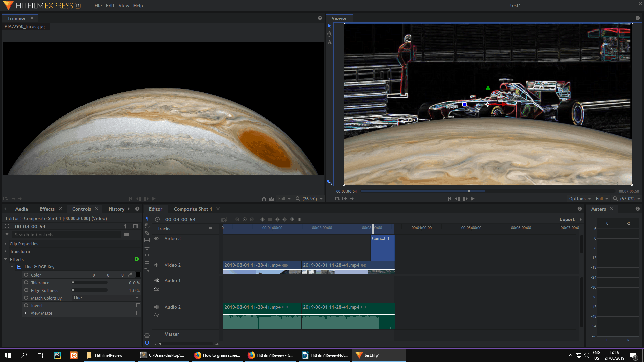Image resolution: width=644 pixels, height=362 pixels.
Task: Open Windows Start menu
Action: click(8, 355)
